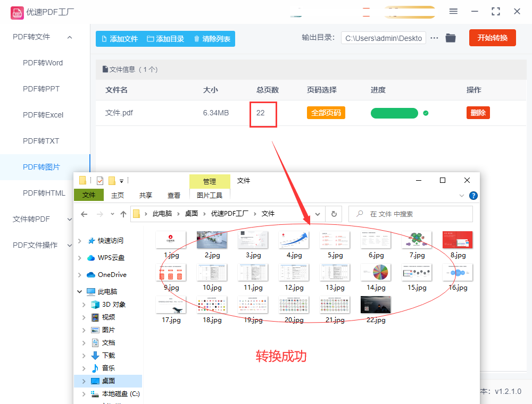Expand 快速访问 in Explorer tree
Viewport: 532px width, 404px height.
click(x=79, y=241)
